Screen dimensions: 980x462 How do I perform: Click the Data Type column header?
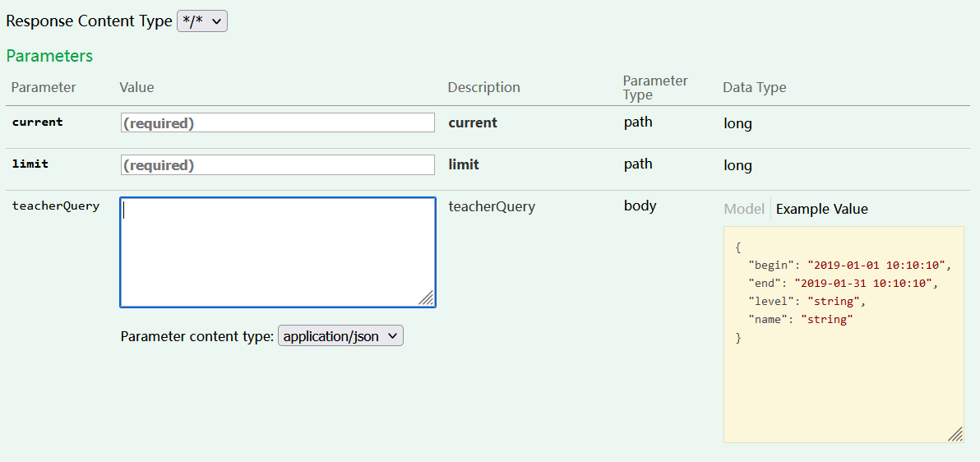click(754, 87)
